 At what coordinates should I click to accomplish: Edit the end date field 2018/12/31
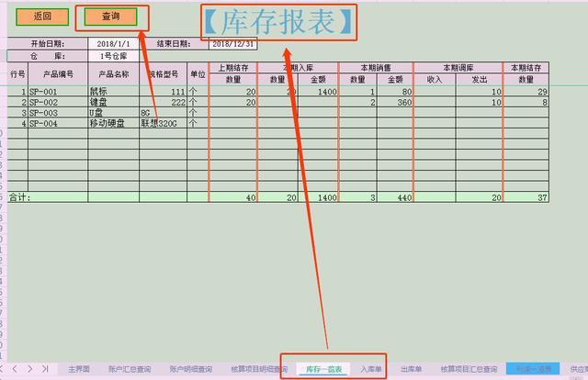pyautogui.click(x=232, y=44)
